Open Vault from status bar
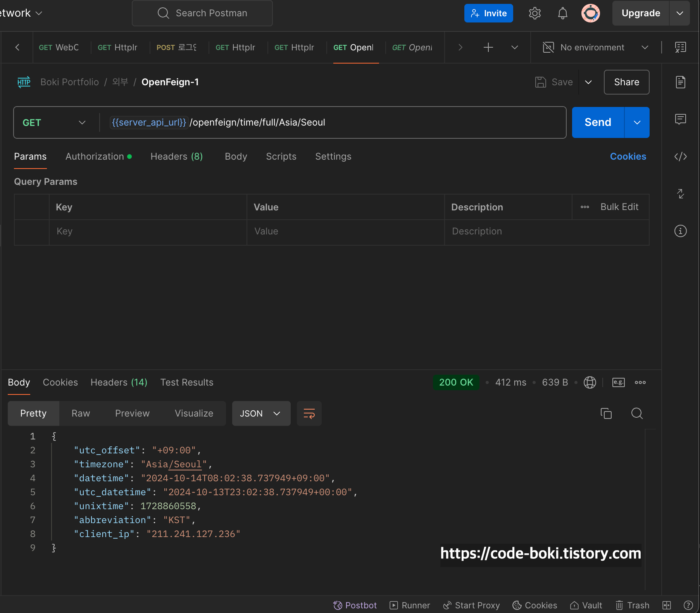 tap(586, 605)
